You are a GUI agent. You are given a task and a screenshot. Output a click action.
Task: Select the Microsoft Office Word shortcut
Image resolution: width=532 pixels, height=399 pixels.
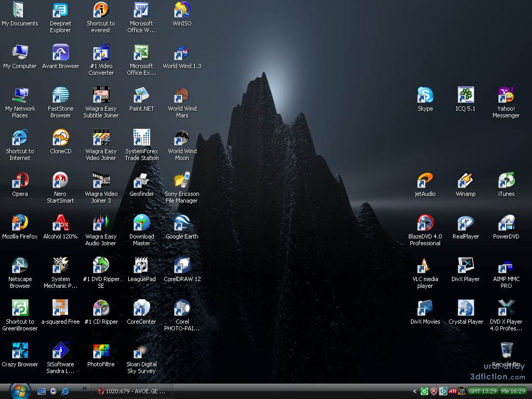141,9
